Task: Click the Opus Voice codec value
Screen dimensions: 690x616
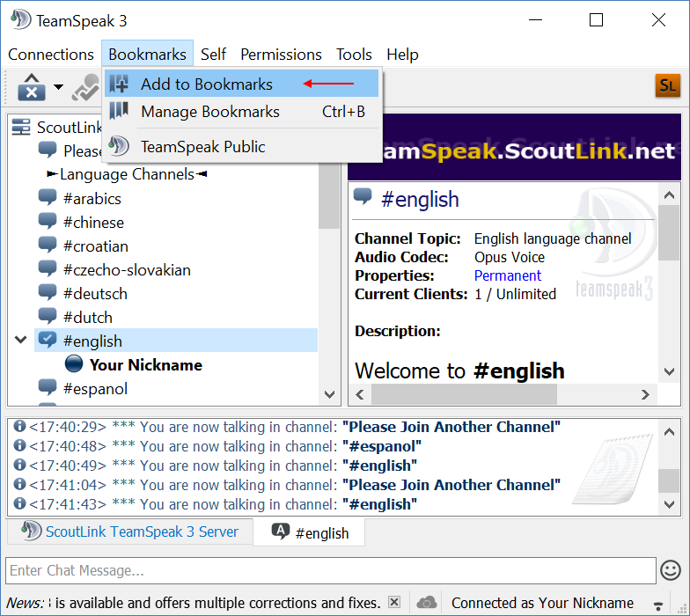Action: (x=510, y=257)
